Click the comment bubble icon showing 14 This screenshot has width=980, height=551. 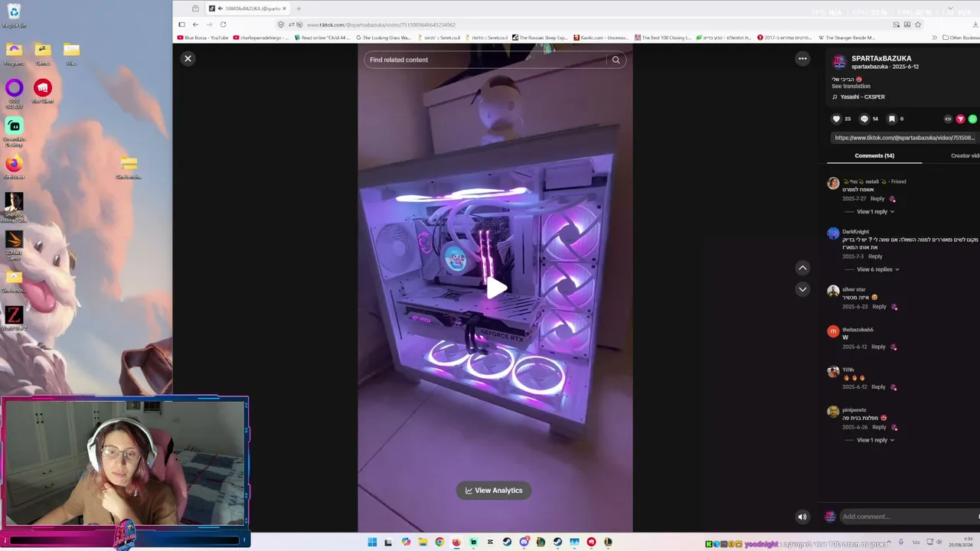coord(864,119)
